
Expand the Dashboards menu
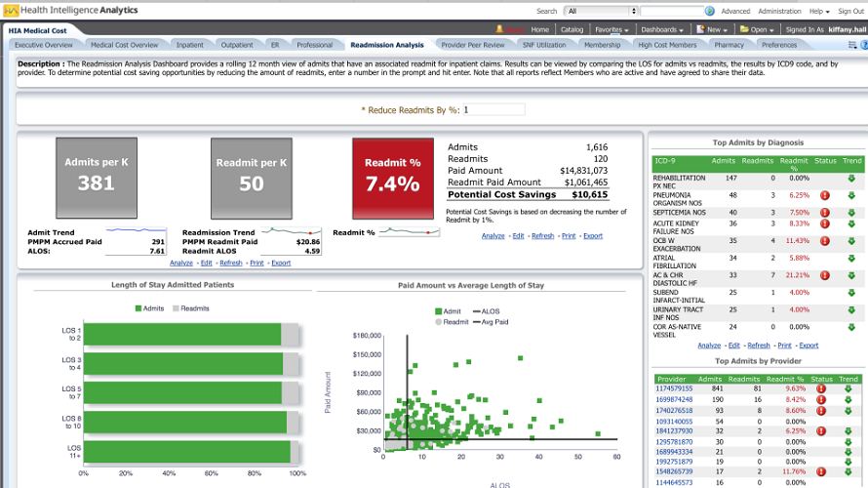[x=662, y=30]
